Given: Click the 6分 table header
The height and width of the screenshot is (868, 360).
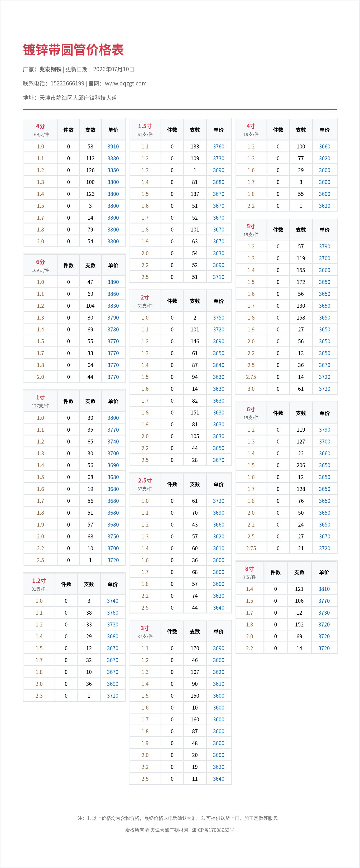Looking at the screenshot, I should tap(40, 265).
